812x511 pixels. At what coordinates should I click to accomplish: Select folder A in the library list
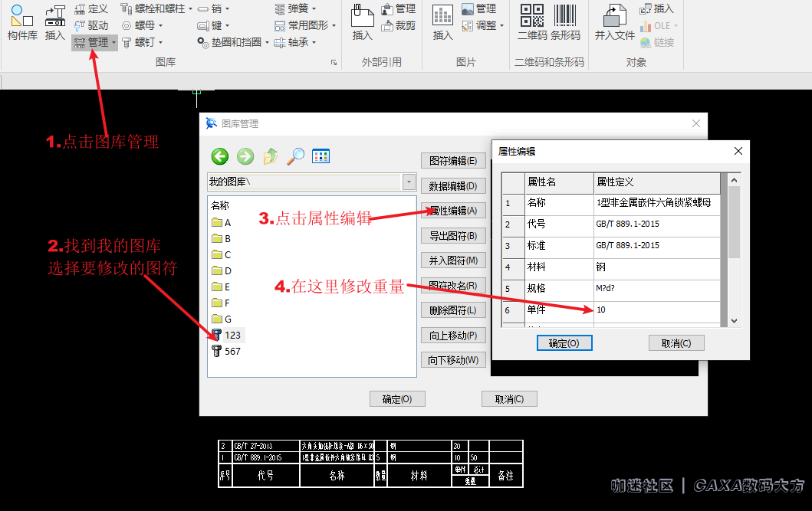pyautogui.click(x=221, y=223)
